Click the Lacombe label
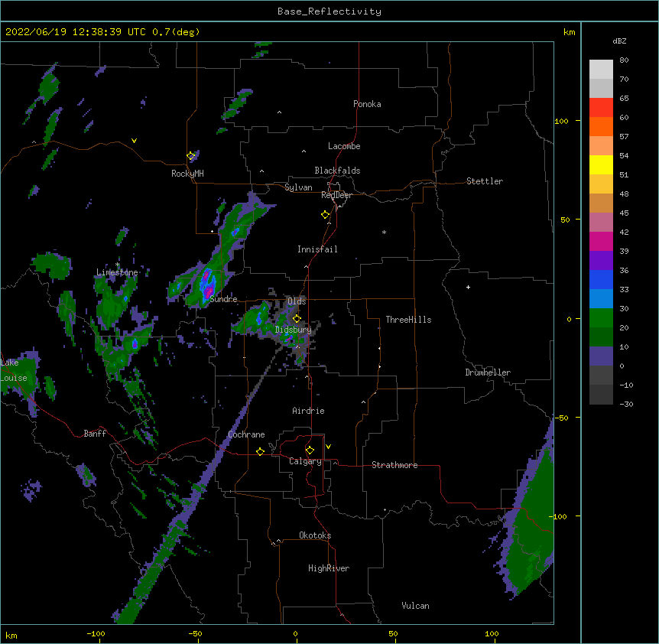 click(x=344, y=146)
